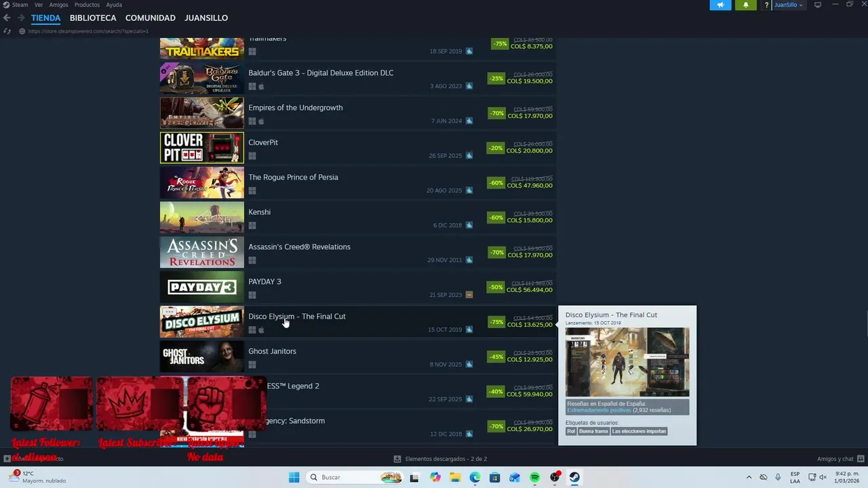This screenshot has width=868, height=488.
Task: Open the Ayuda menu
Action: pyautogui.click(x=114, y=5)
